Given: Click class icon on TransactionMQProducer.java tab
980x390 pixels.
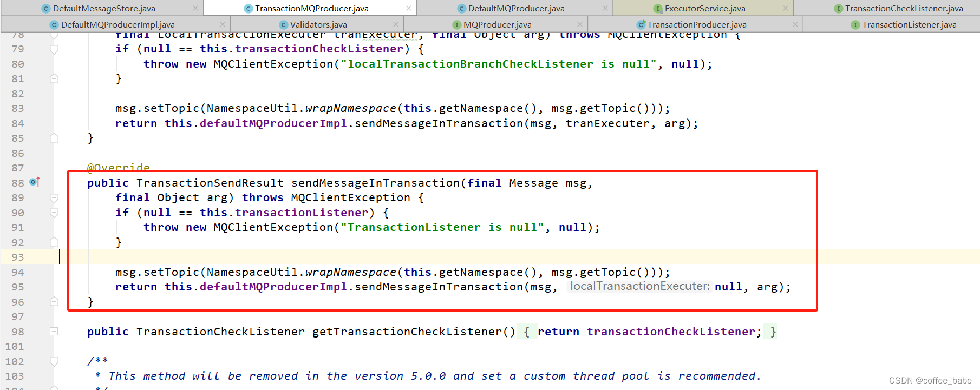Looking at the screenshot, I should coord(248,9).
